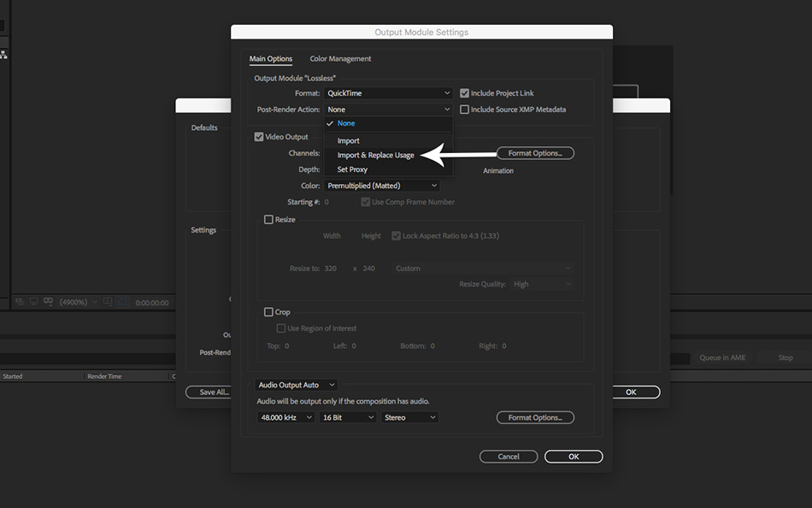
Task: Switch to the Color Management tab
Action: pos(340,59)
